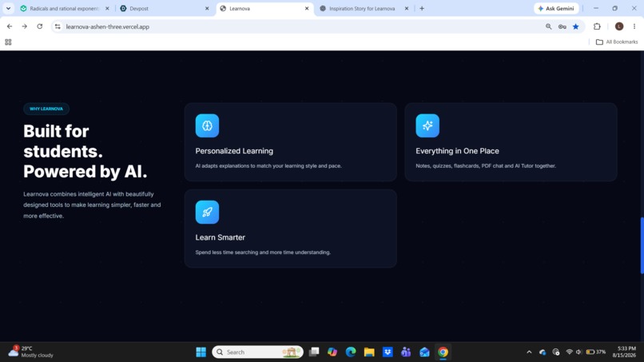Click the Personalized Learning brain icon

coord(207,125)
